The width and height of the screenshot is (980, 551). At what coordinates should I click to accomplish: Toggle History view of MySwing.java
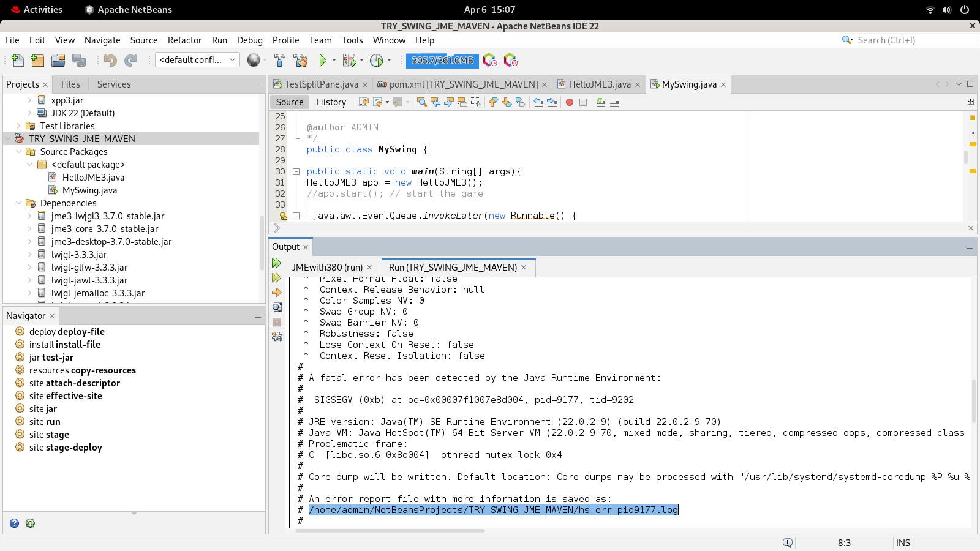pos(331,102)
